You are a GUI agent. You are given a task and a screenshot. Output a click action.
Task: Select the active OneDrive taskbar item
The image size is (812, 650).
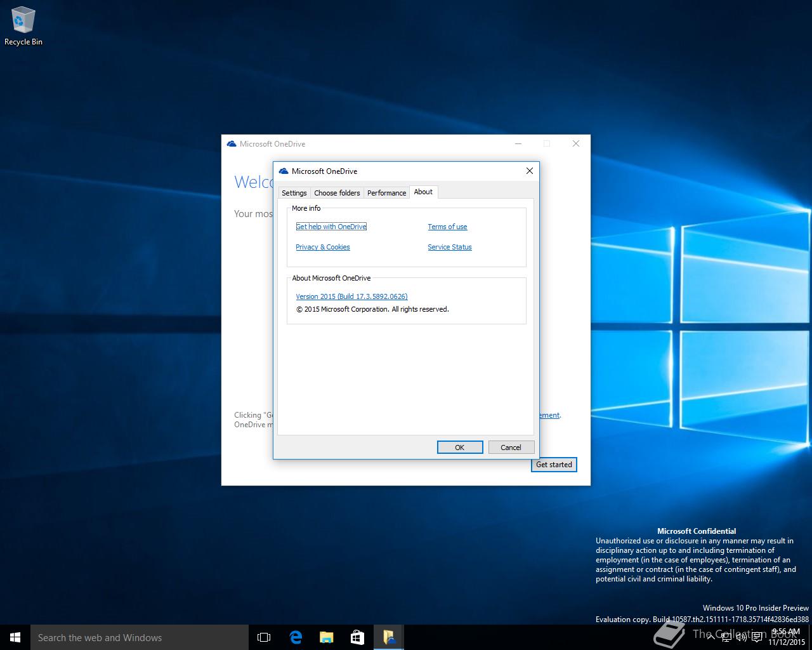pyautogui.click(x=388, y=637)
